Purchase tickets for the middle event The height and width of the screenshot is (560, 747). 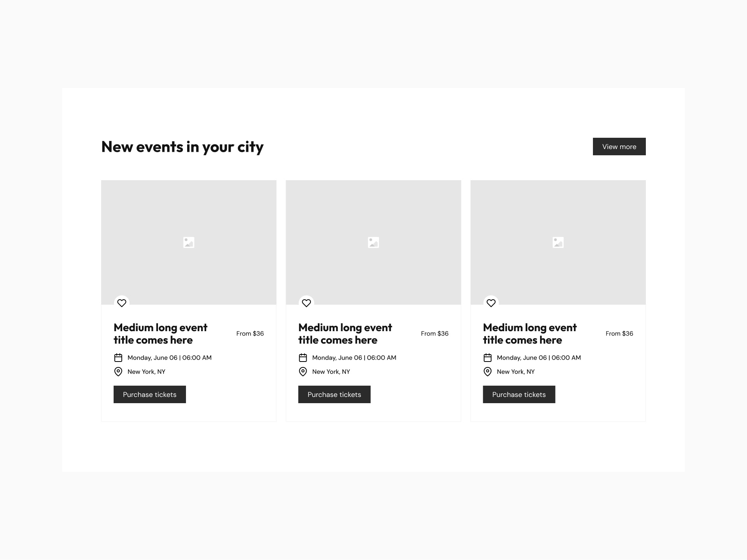tap(334, 395)
